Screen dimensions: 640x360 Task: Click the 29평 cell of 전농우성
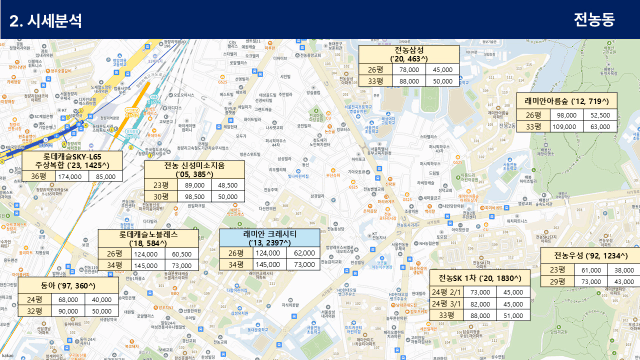557,281
